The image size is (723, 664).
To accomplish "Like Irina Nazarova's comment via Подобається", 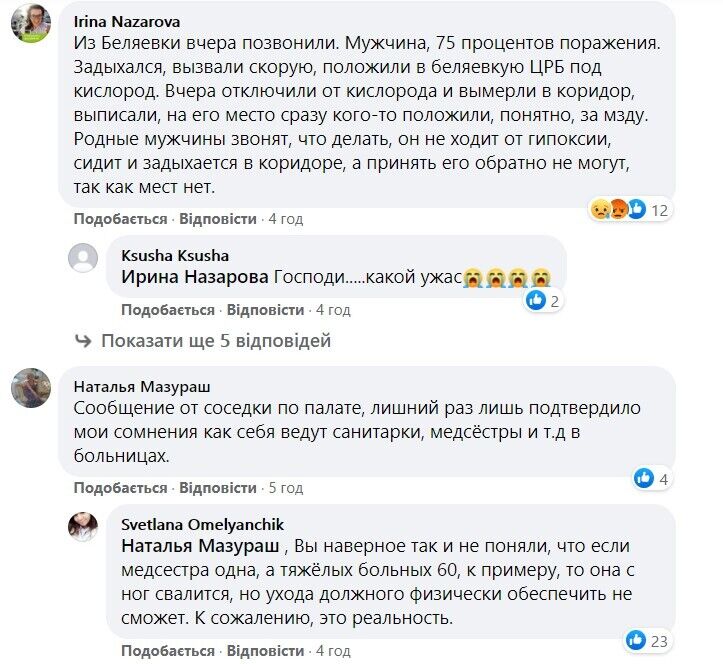I will pyautogui.click(x=120, y=218).
